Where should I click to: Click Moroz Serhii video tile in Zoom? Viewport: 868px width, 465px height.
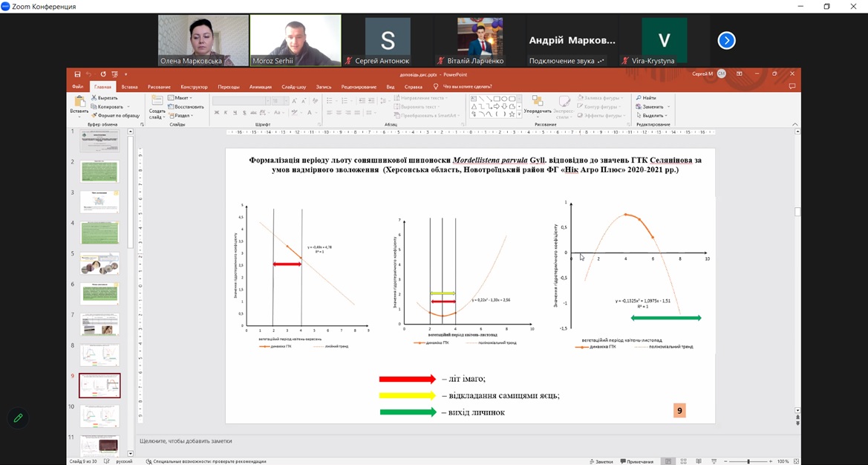click(296, 40)
